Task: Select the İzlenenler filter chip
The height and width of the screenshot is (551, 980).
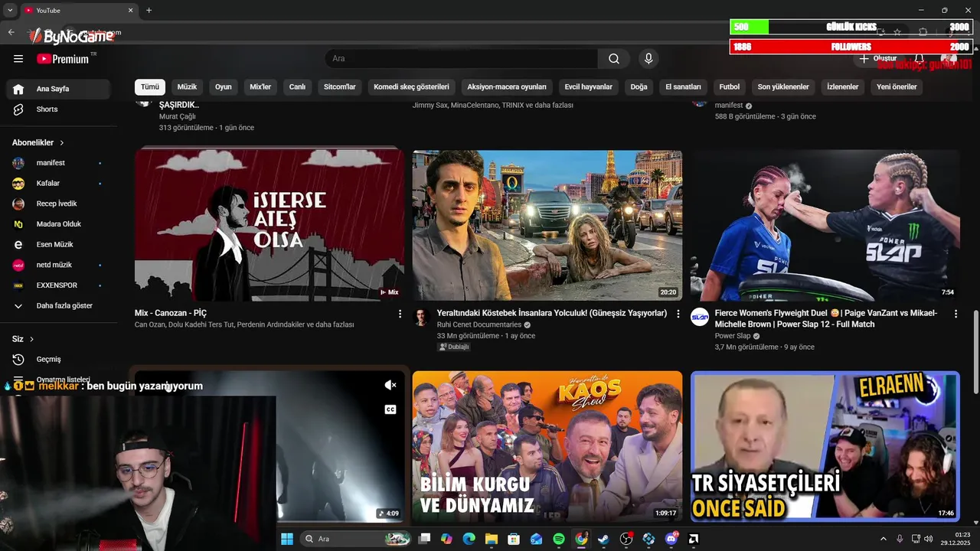Action: tap(843, 87)
